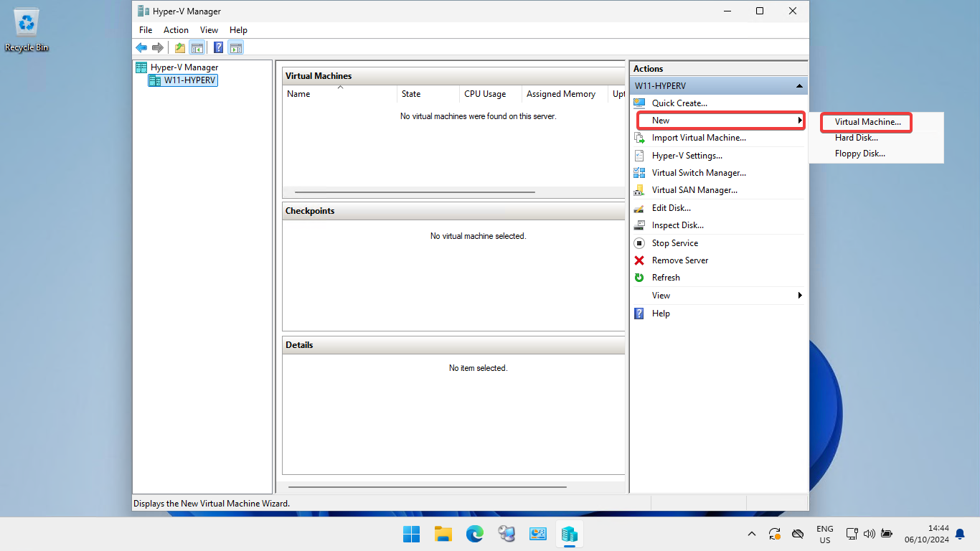The image size is (980, 551).
Task: Expand the View submenu arrow in Actions
Action: tap(800, 296)
